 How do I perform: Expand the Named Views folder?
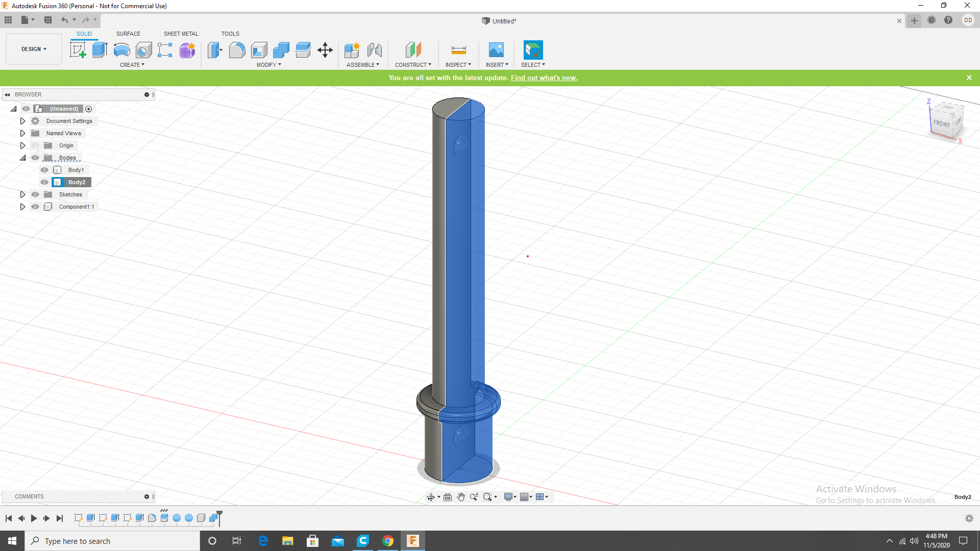coord(22,133)
